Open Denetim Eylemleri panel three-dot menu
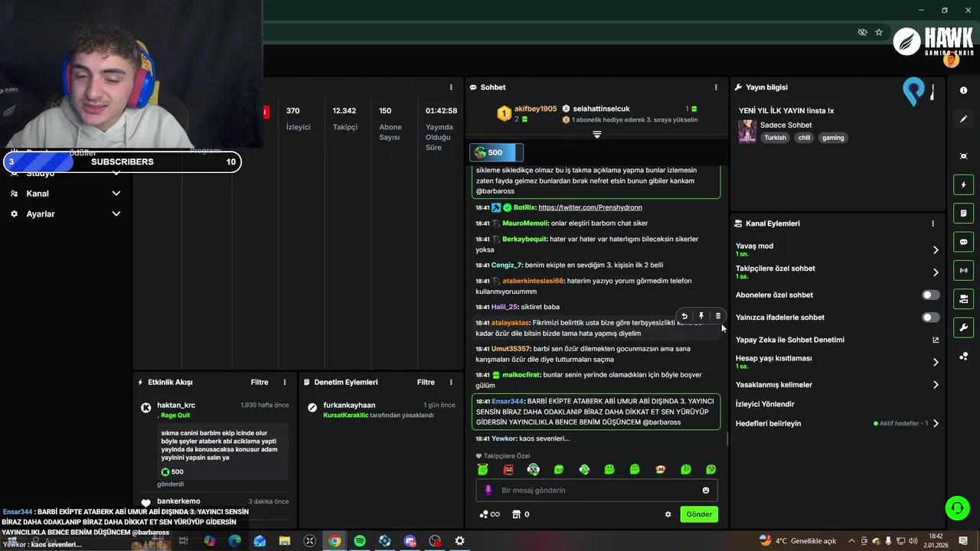 click(451, 382)
